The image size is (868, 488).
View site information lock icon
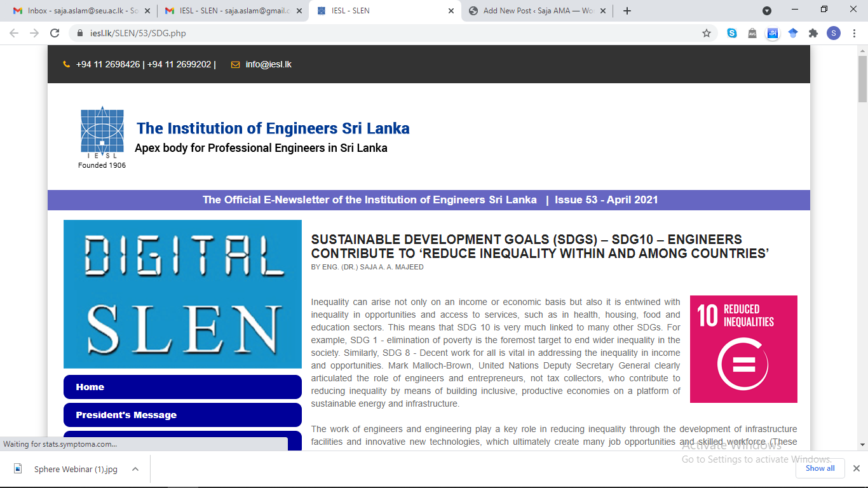coord(80,33)
